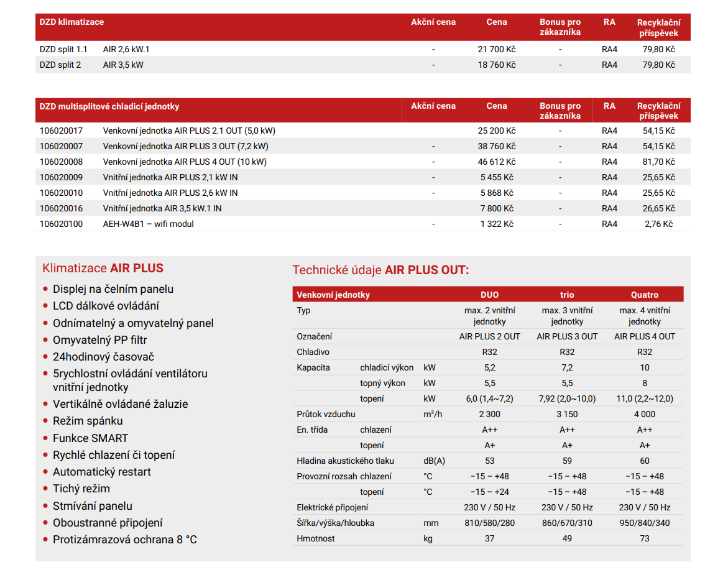Select product code 106020008

click(61, 162)
